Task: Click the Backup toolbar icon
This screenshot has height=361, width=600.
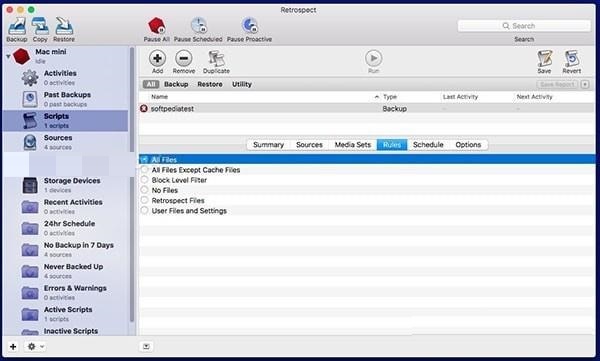Action: (17, 26)
